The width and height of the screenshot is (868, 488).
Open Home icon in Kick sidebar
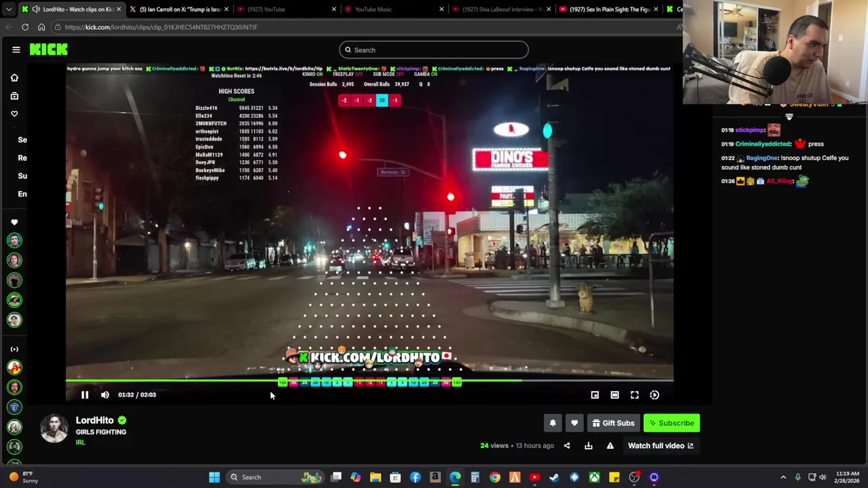pyautogui.click(x=14, y=78)
